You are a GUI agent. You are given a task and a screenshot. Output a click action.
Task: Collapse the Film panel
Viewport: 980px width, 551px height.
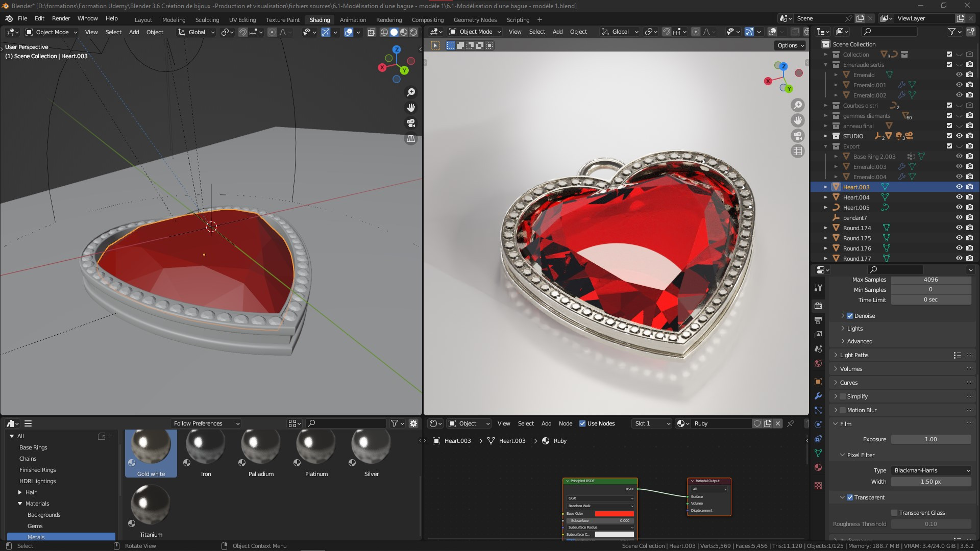[x=845, y=424]
